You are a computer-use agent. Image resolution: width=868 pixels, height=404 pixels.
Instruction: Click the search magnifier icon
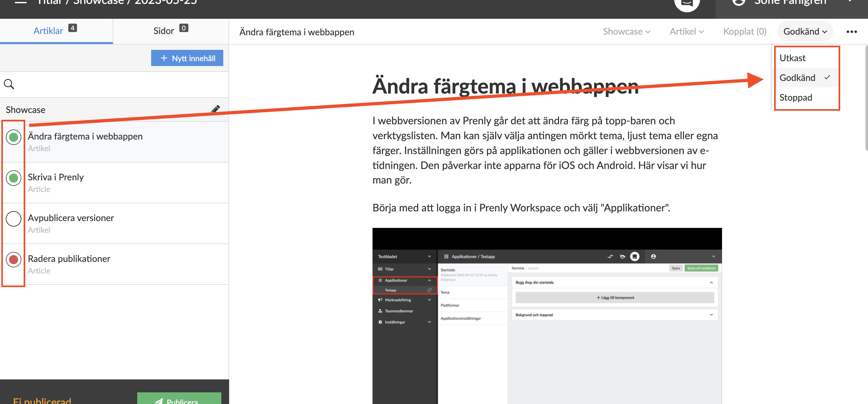click(x=9, y=84)
